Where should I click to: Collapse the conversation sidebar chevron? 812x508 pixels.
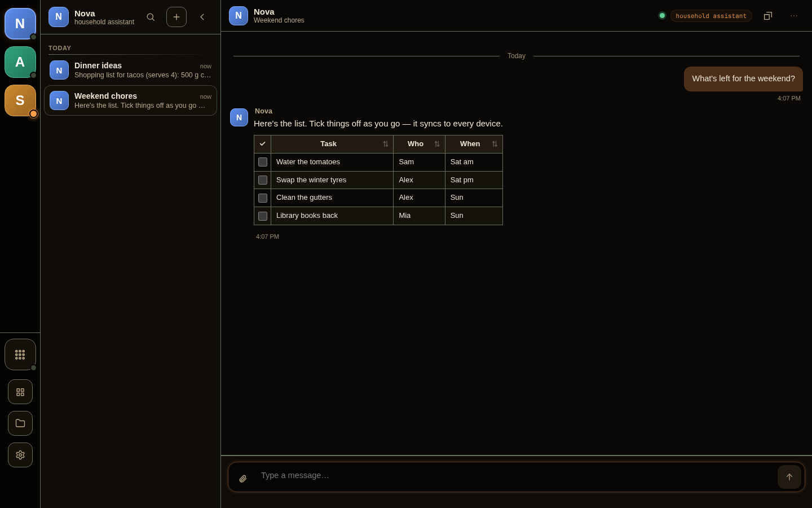click(x=202, y=17)
